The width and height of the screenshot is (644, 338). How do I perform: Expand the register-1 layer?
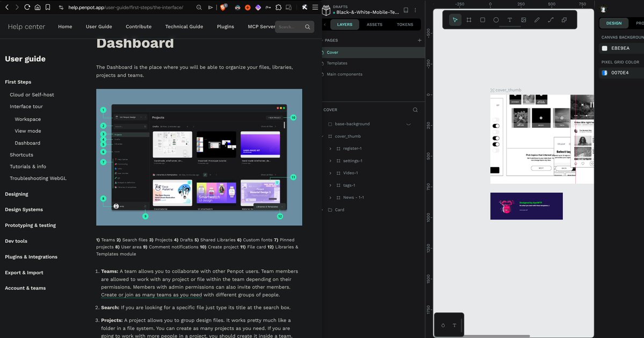(x=330, y=149)
